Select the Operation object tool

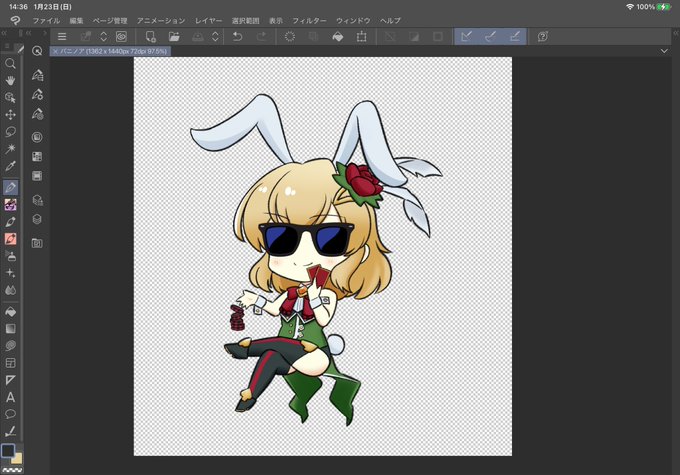tap(10, 98)
